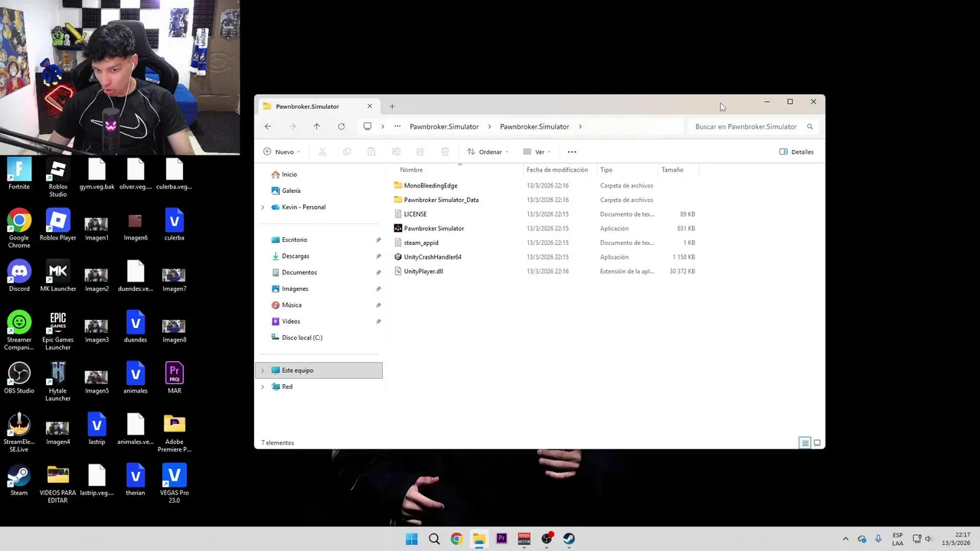Expand the Este equipo node
The height and width of the screenshot is (551, 980).
[263, 370]
